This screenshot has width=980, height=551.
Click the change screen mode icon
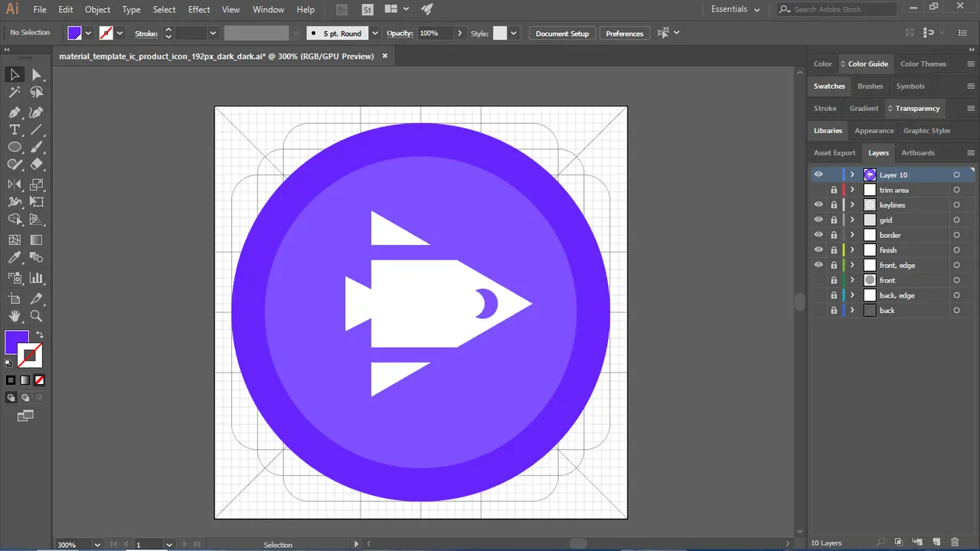tap(25, 416)
